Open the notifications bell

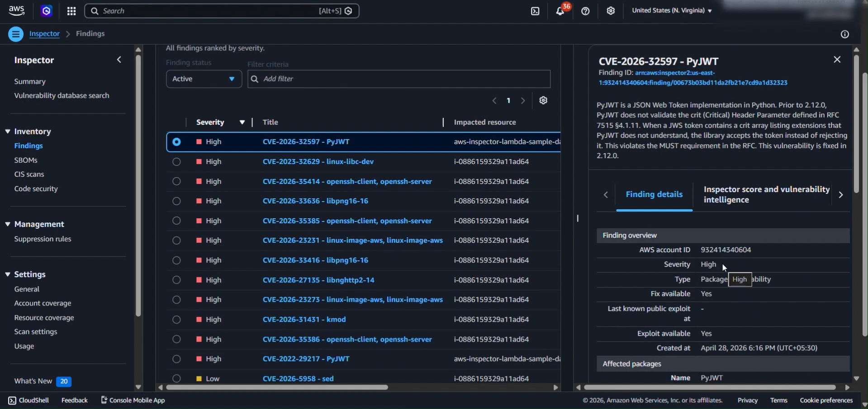point(560,11)
